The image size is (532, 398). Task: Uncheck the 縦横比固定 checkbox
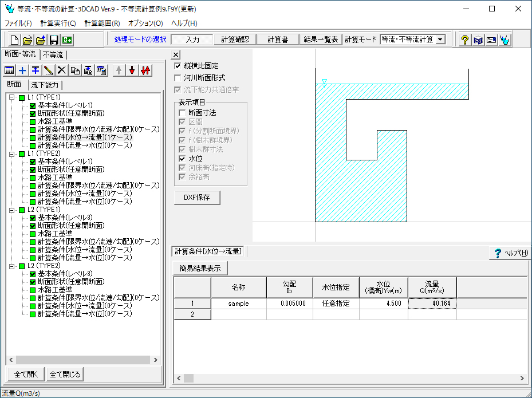click(178, 66)
